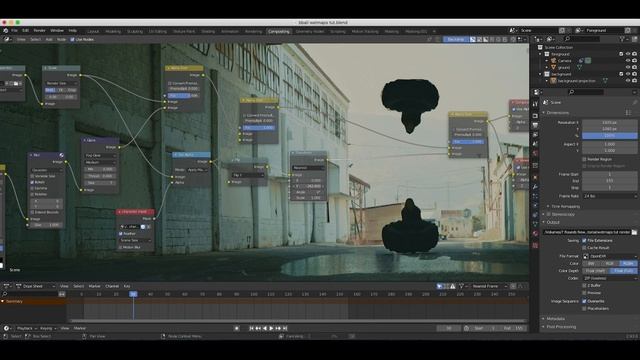Open the View Layer properties tab icon
This screenshot has width=640, height=360.
tap(535, 135)
